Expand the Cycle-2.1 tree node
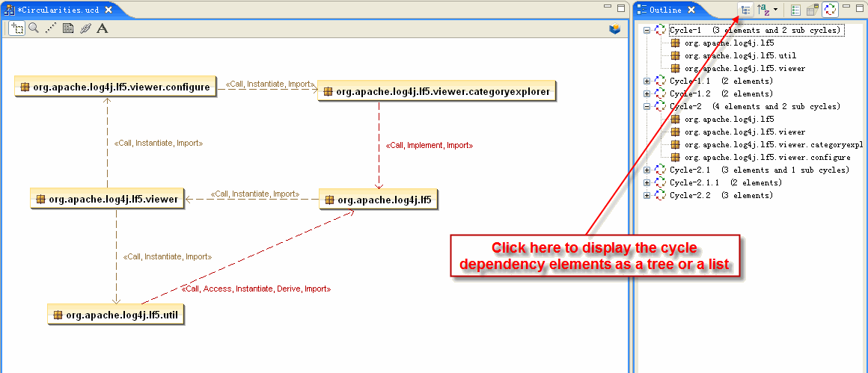 pos(647,170)
